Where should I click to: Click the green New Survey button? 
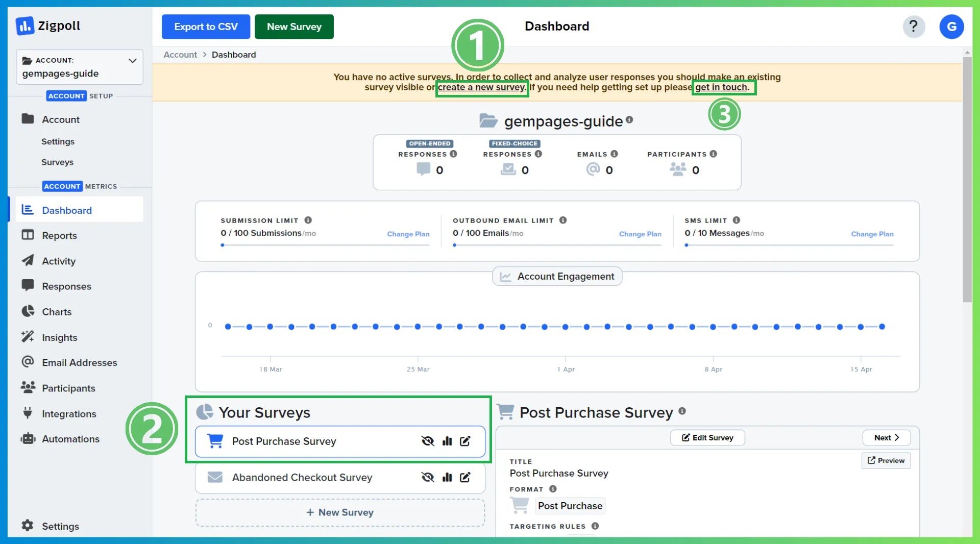294,27
